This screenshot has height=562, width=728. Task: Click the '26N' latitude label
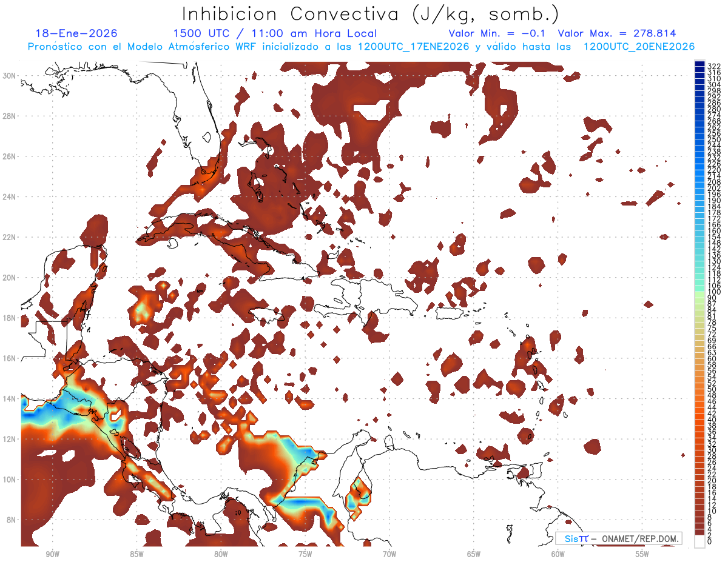tap(10, 156)
